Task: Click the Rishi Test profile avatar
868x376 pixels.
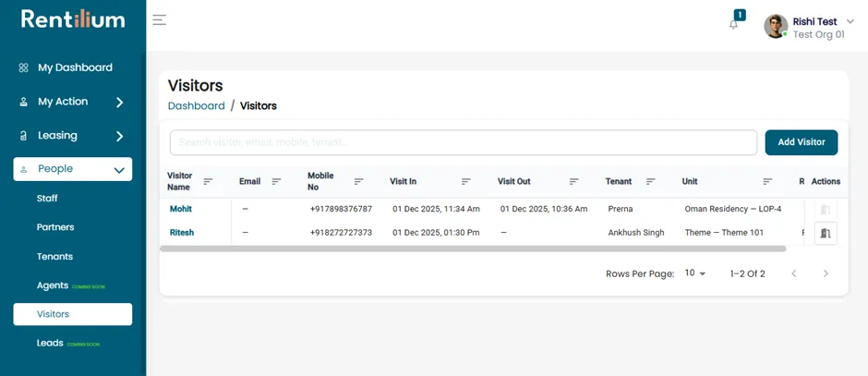Action: click(776, 26)
